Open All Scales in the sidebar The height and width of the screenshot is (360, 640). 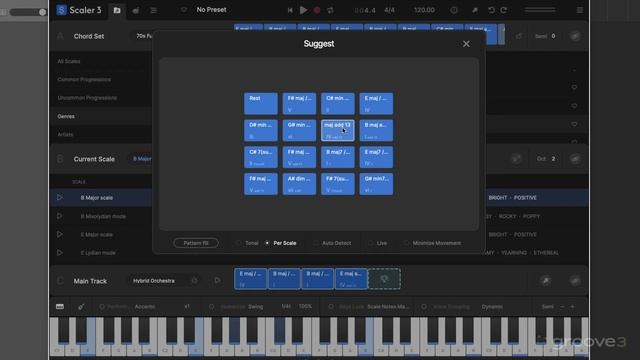click(x=69, y=61)
